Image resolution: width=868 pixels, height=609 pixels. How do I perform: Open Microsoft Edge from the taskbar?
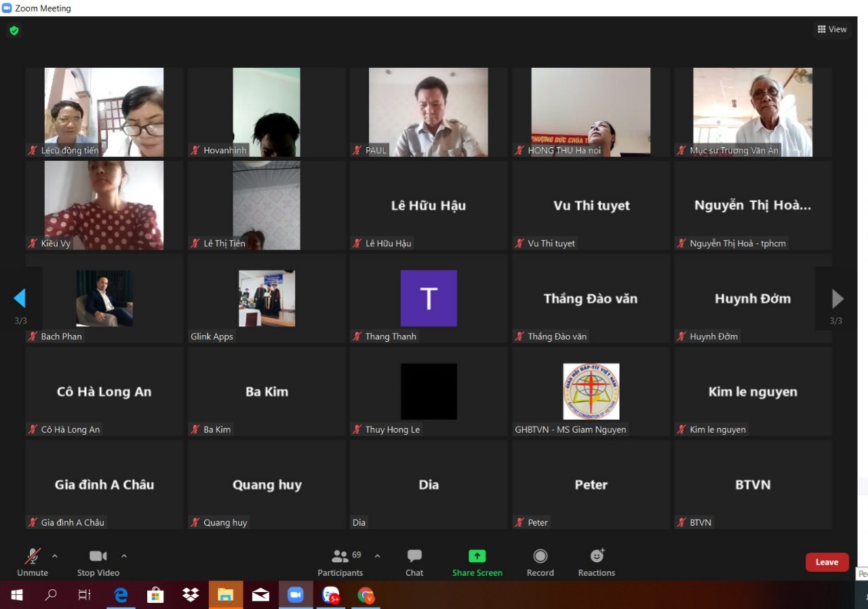[x=121, y=595]
